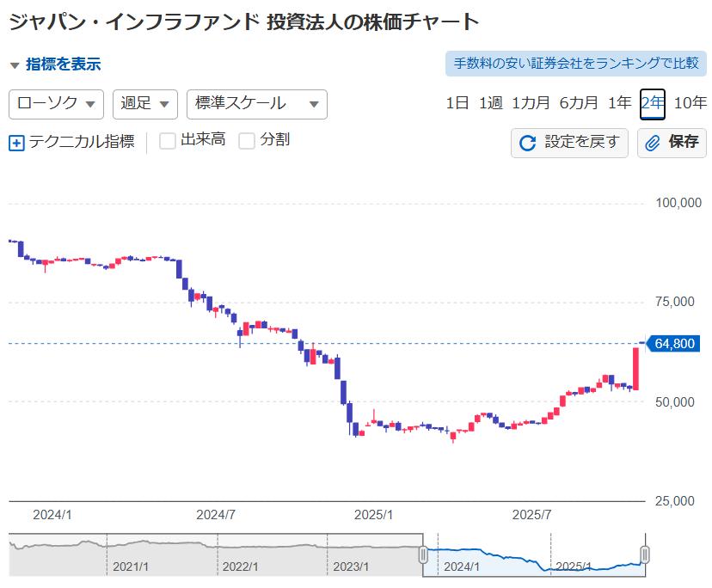Open the 手数料の安い証券会社 ranking link
Viewport: 712px width, 588px height.
[x=575, y=64]
